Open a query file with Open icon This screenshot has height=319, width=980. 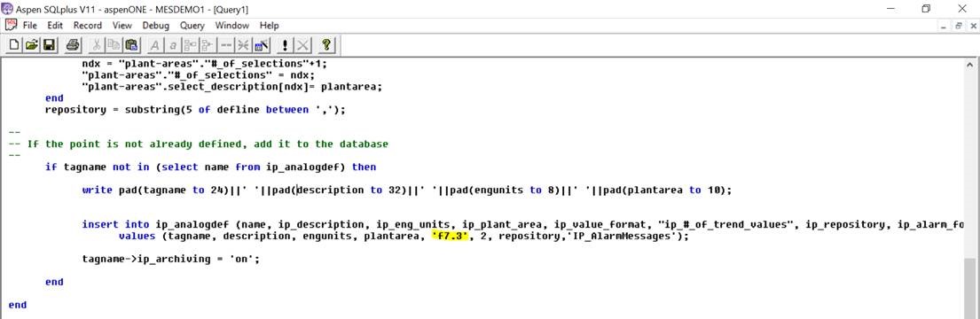[x=31, y=45]
